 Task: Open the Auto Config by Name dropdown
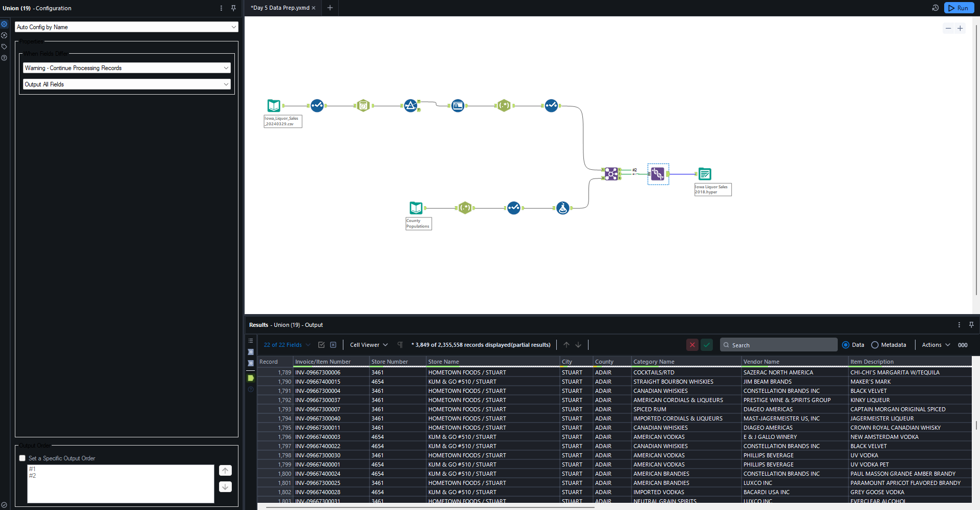click(x=126, y=27)
